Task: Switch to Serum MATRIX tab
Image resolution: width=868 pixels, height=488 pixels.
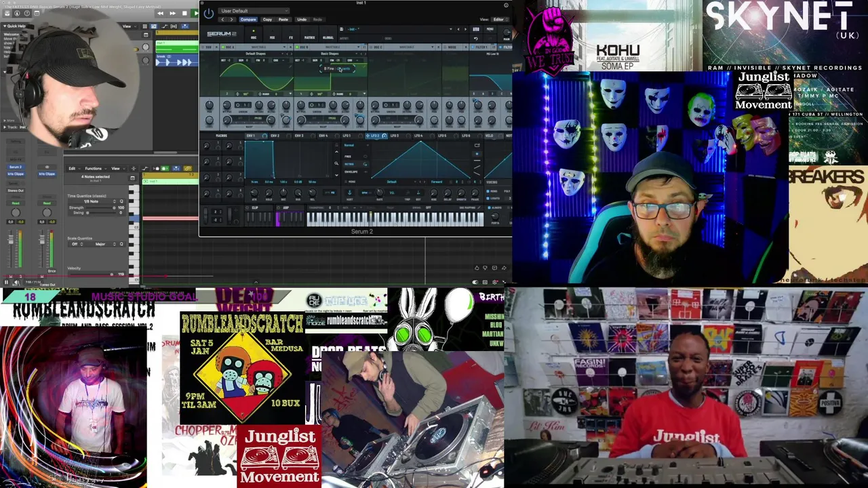Action: (x=309, y=33)
